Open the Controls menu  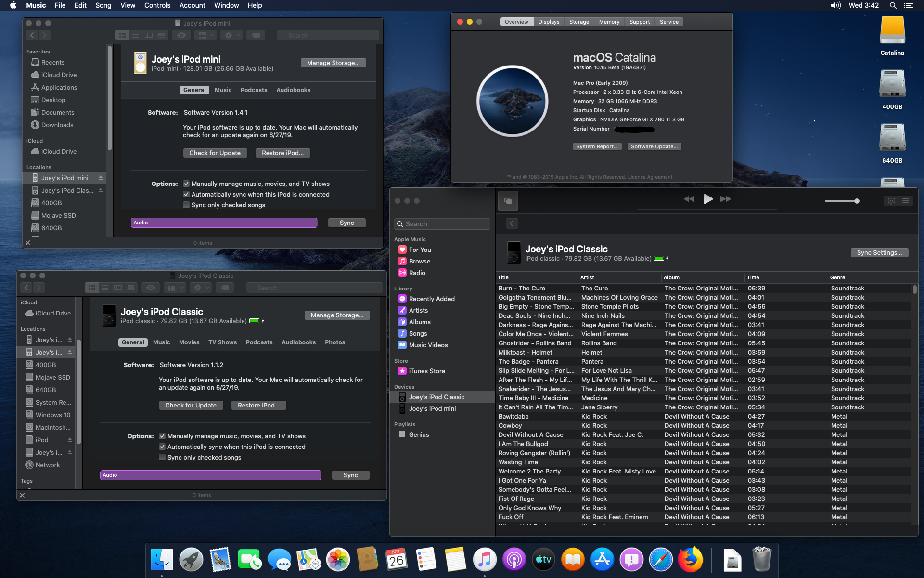point(157,5)
